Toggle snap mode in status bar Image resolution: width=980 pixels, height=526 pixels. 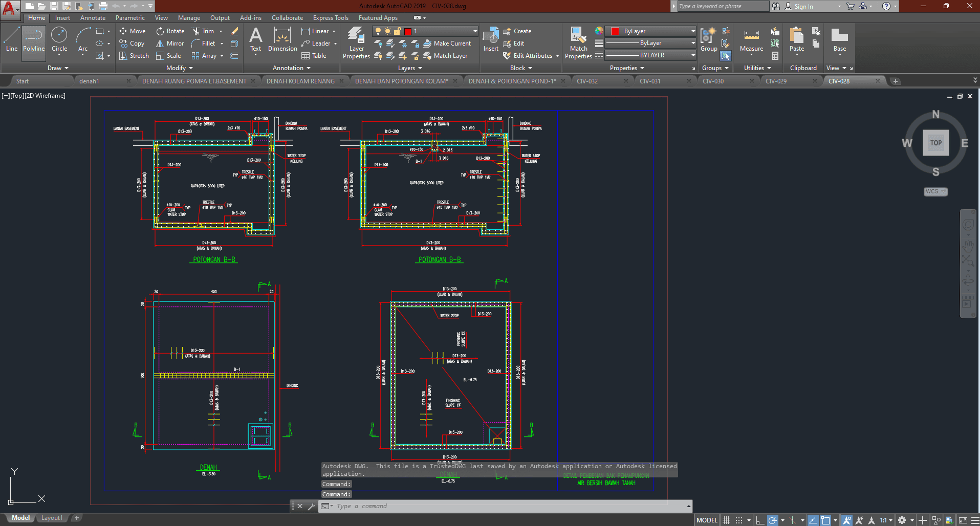tap(739, 520)
